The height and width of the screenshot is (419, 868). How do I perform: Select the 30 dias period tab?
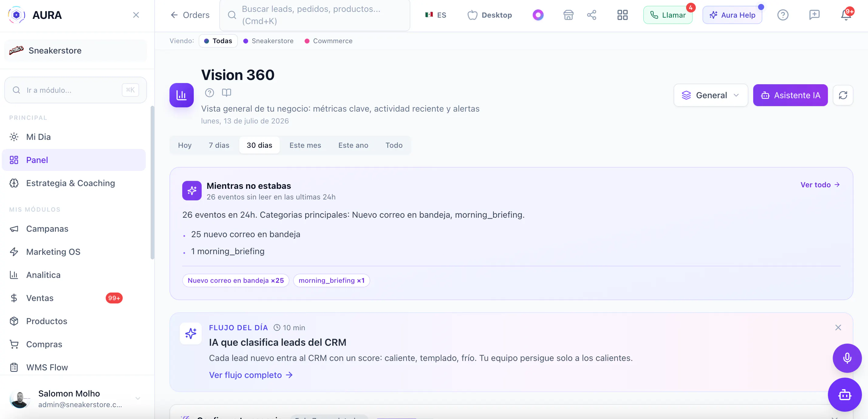click(259, 145)
